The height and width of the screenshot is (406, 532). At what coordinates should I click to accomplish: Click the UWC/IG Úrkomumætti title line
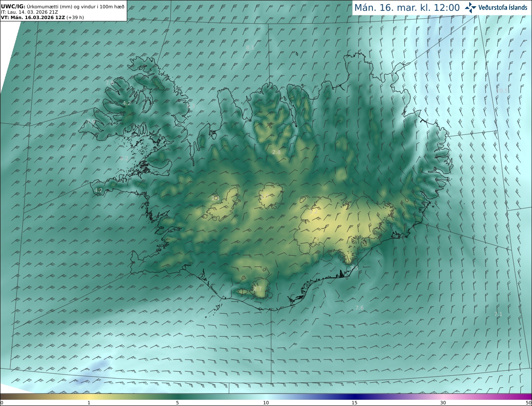[x=63, y=6]
